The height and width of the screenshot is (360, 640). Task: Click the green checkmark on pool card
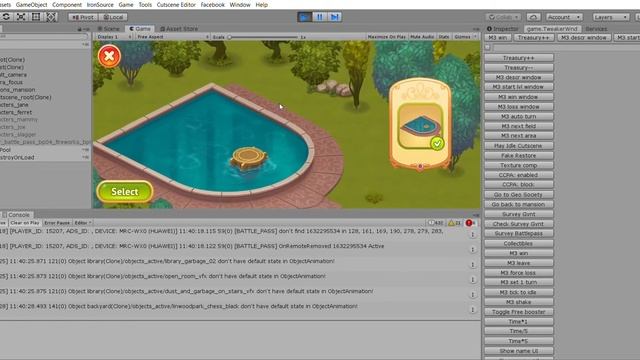click(x=437, y=143)
